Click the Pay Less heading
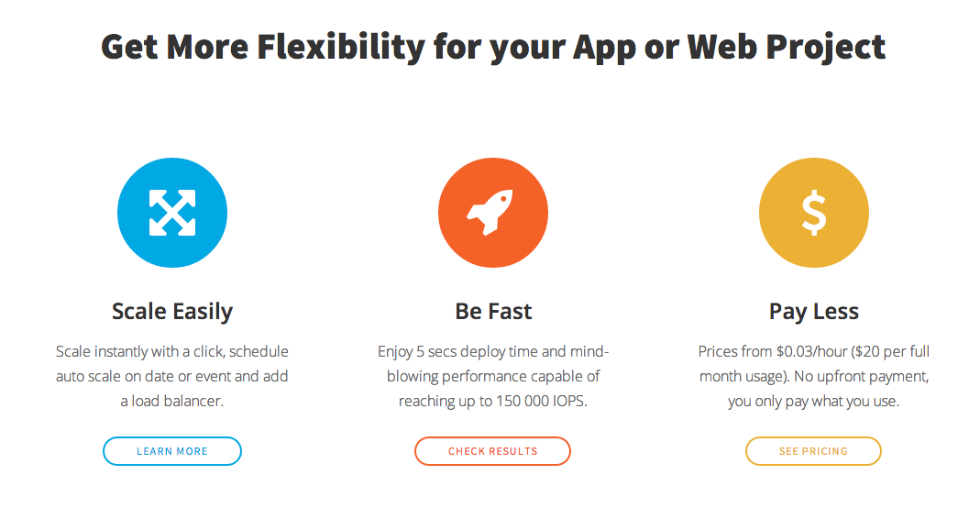 click(814, 312)
